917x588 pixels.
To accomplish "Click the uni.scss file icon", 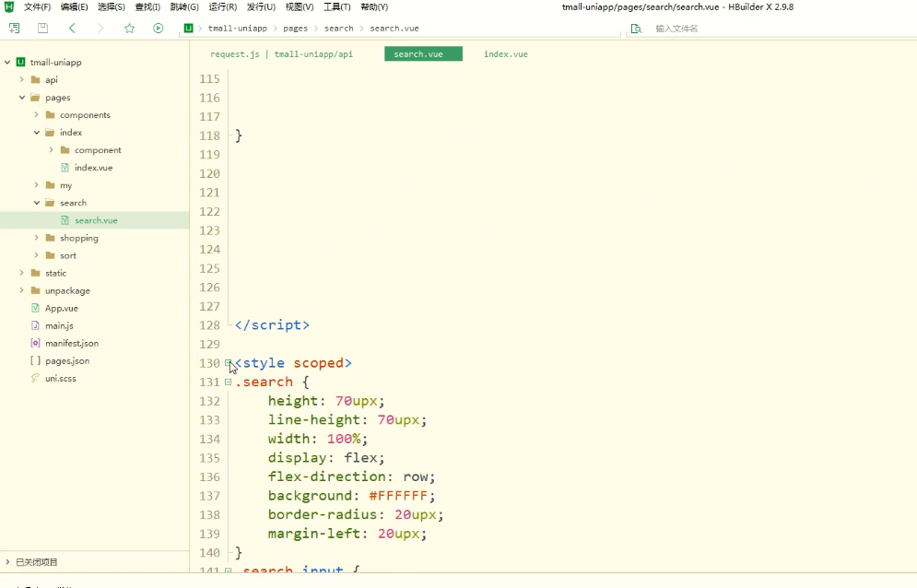I will tap(35, 378).
